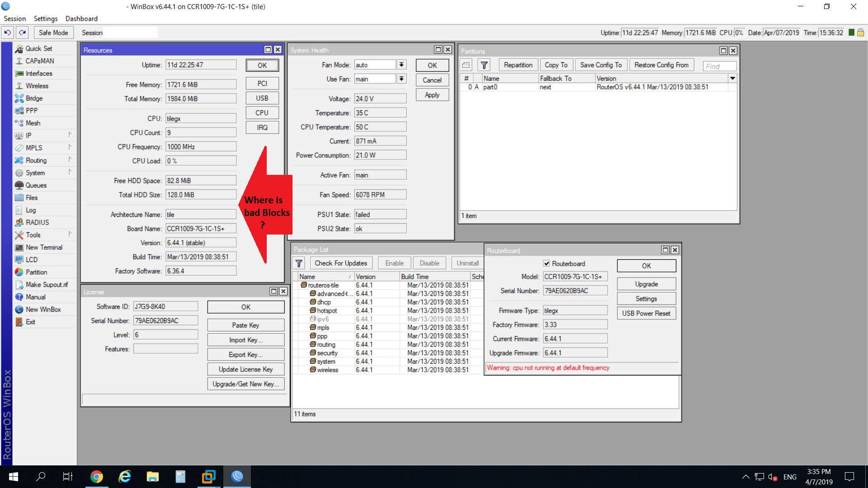Click the comment icon in Partitions toolbar
868x488 pixels.
[466, 65]
